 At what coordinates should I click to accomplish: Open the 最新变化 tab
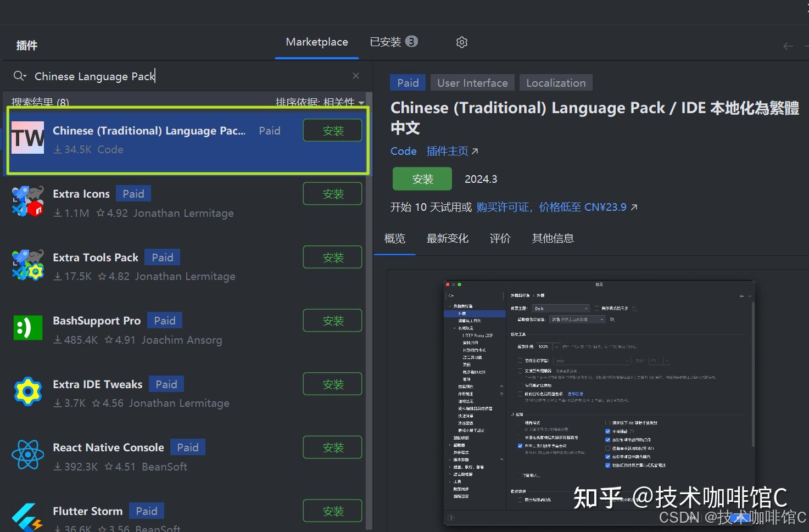click(x=447, y=238)
